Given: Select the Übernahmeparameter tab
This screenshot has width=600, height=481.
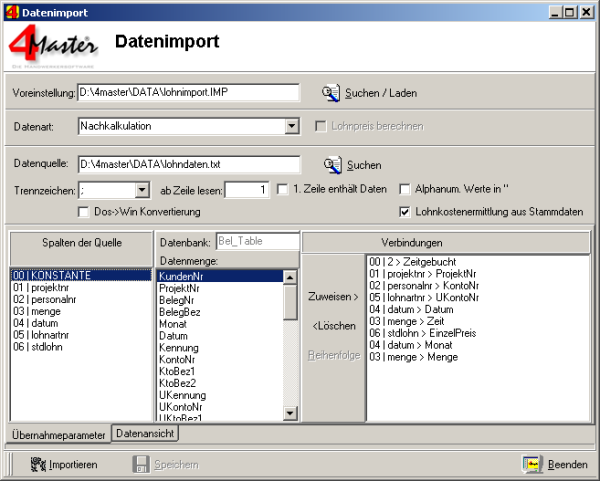Looking at the screenshot, I should (58, 435).
